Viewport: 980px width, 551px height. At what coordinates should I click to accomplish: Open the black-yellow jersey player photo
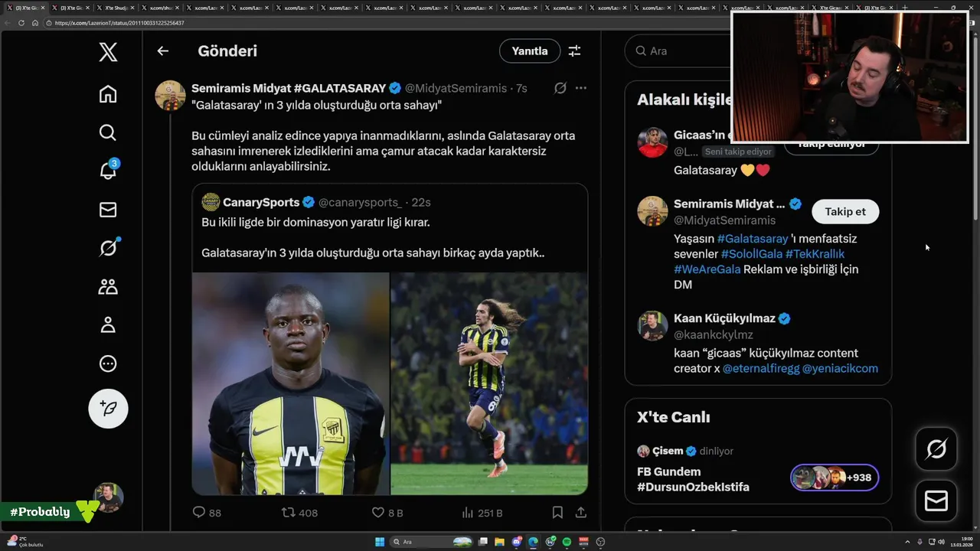[291, 383]
